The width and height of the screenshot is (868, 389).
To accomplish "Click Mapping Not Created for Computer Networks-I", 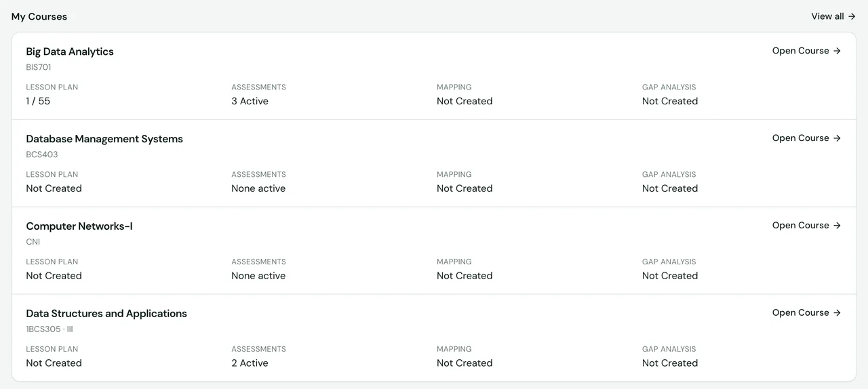I will tap(465, 276).
